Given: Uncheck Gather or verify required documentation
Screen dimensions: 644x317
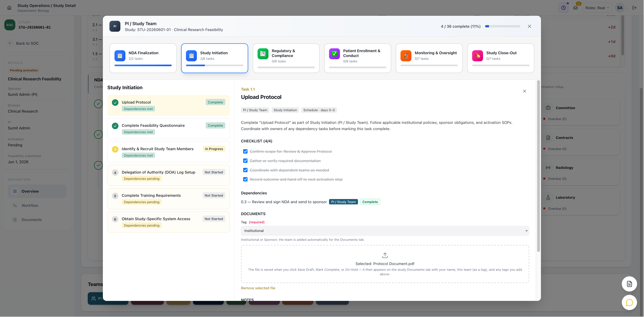Looking at the screenshot, I should [x=245, y=161].
